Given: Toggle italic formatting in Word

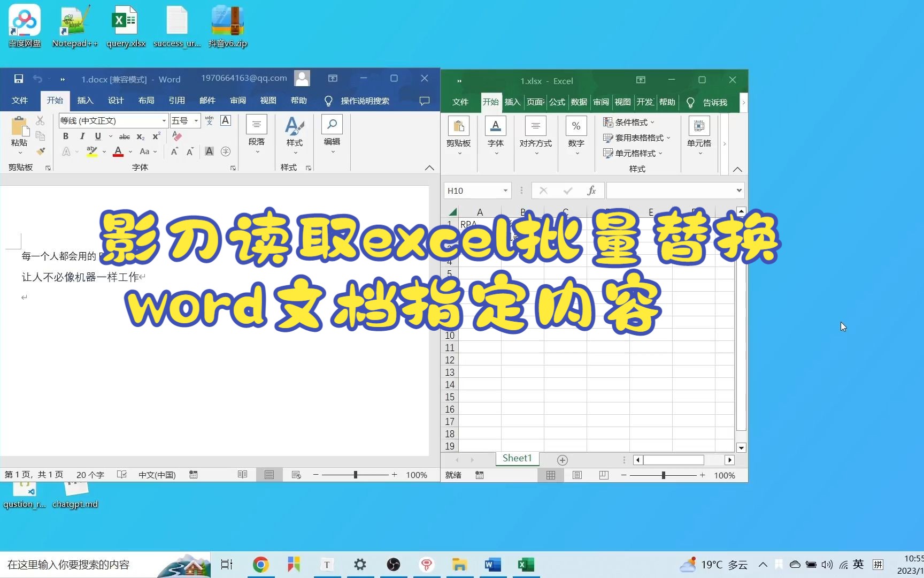Looking at the screenshot, I should click(x=81, y=136).
